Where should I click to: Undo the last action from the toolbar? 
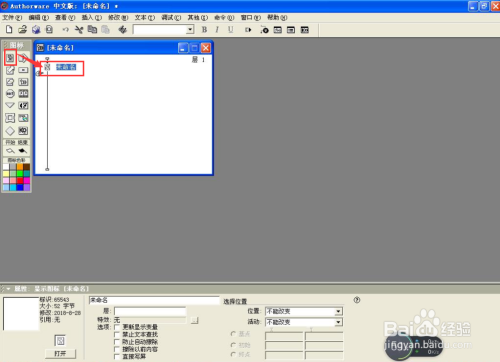coord(66,30)
